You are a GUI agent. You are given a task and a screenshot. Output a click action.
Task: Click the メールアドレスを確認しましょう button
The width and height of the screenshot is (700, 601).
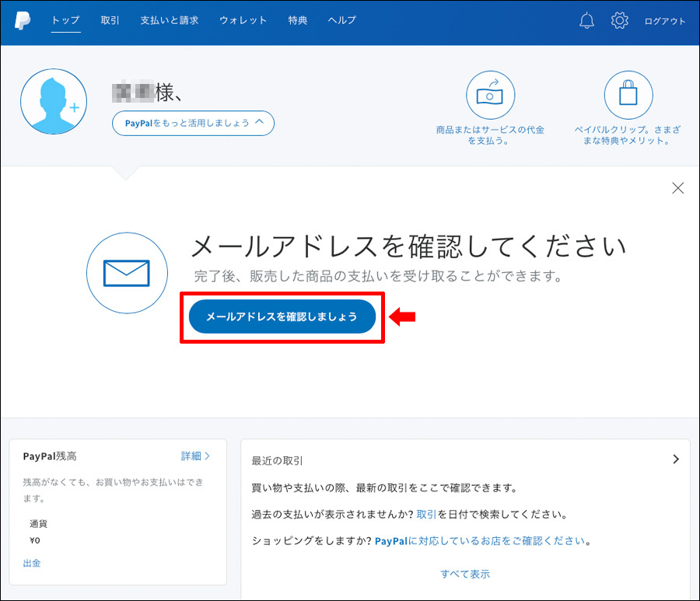(x=282, y=316)
